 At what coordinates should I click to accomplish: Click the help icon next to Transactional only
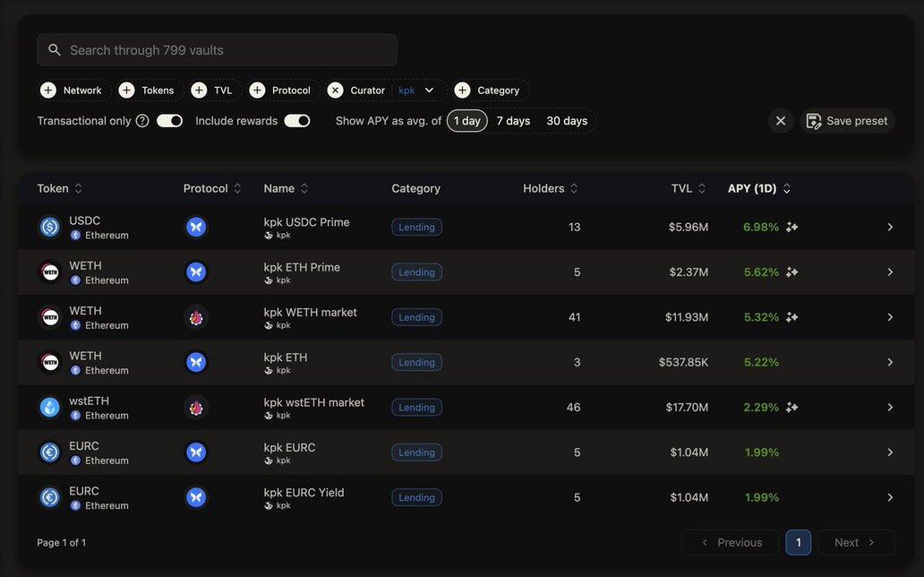click(x=142, y=121)
